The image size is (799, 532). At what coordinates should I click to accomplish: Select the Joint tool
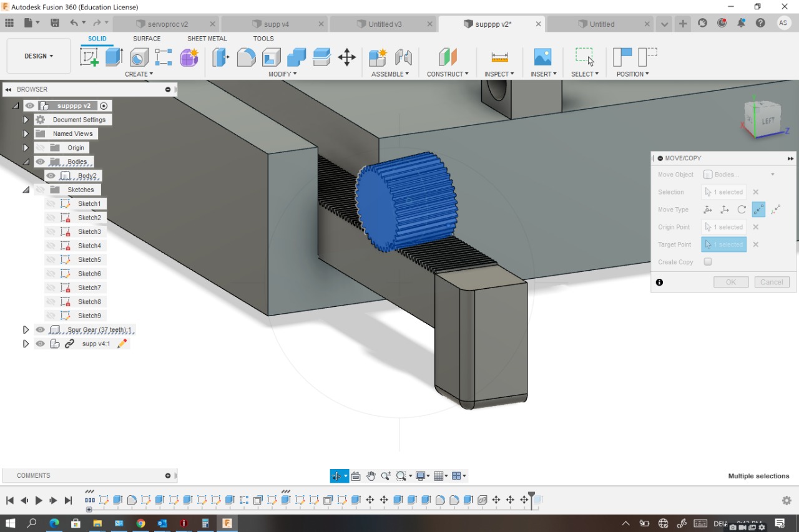coord(403,57)
